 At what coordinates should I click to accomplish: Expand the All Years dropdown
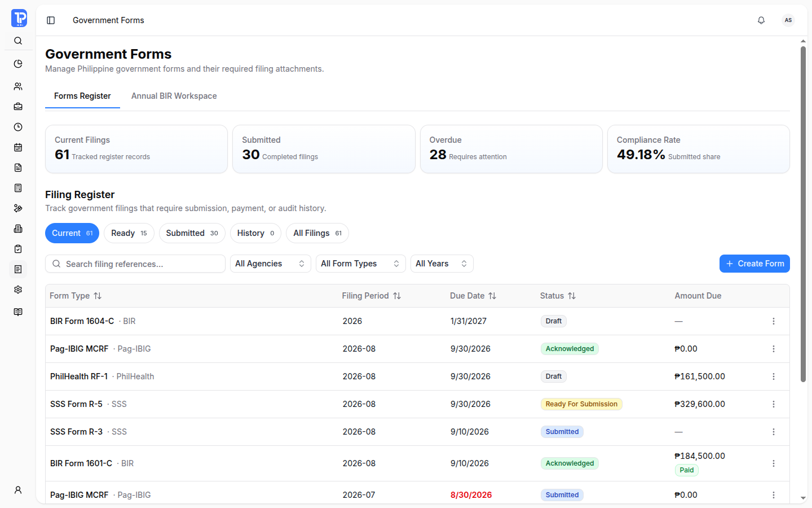pos(442,264)
